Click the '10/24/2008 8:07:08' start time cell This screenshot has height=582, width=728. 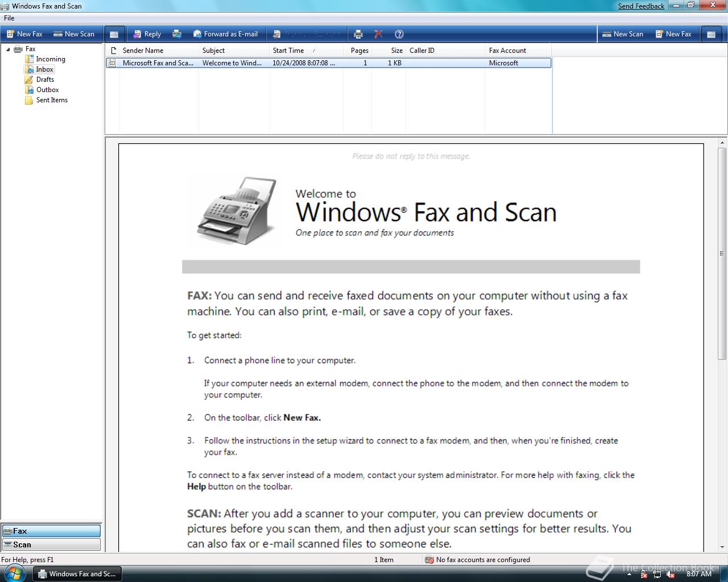point(303,63)
